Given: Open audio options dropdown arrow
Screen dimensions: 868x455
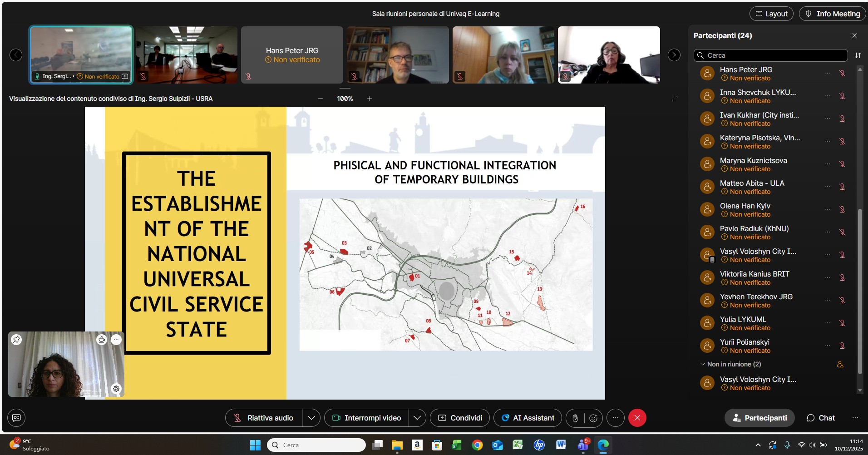Looking at the screenshot, I should pyautogui.click(x=311, y=418).
